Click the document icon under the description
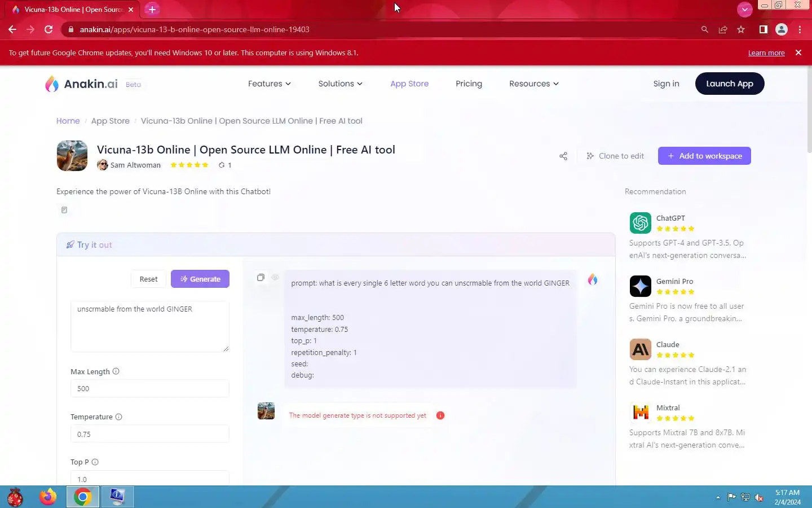This screenshot has width=812, height=508. pyautogui.click(x=64, y=210)
